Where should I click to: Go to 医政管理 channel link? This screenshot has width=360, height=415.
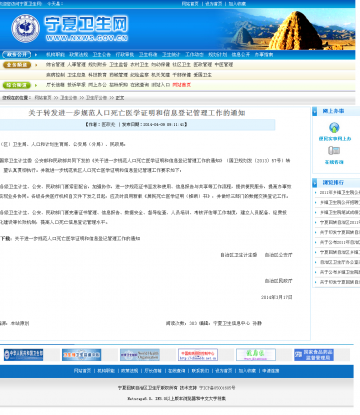pos(203,65)
